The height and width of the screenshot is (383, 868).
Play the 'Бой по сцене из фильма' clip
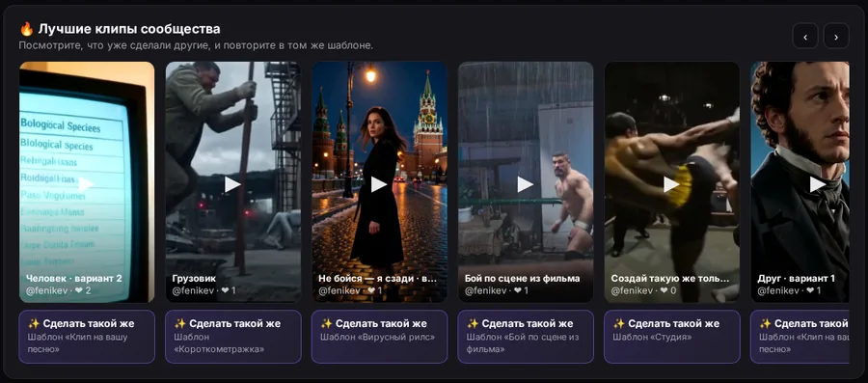[x=526, y=184]
